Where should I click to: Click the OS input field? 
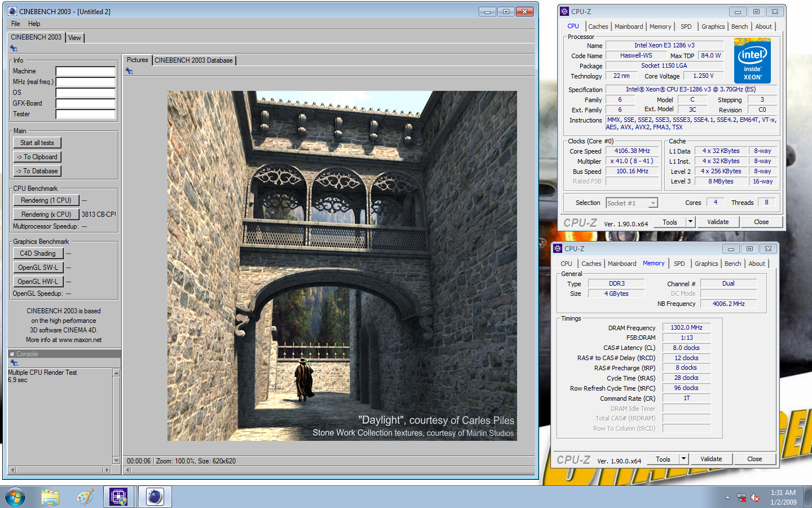[85, 93]
